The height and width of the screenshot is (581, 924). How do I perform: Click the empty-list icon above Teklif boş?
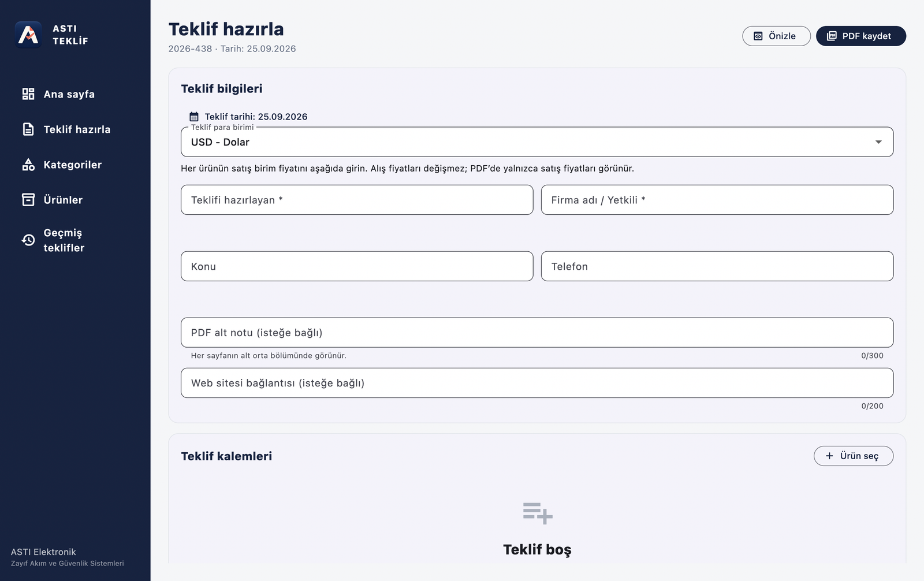(x=538, y=513)
